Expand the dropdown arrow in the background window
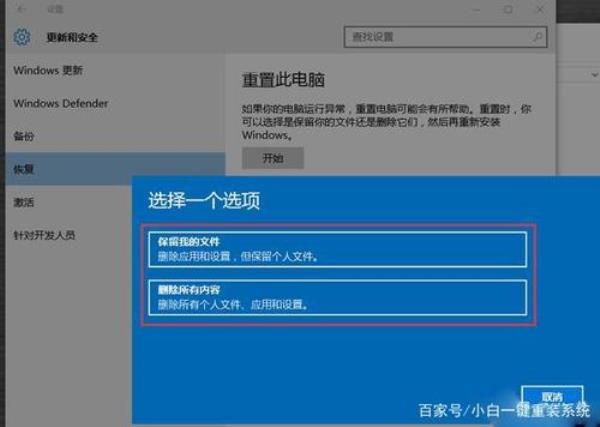600x427 pixels. [x=595, y=75]
